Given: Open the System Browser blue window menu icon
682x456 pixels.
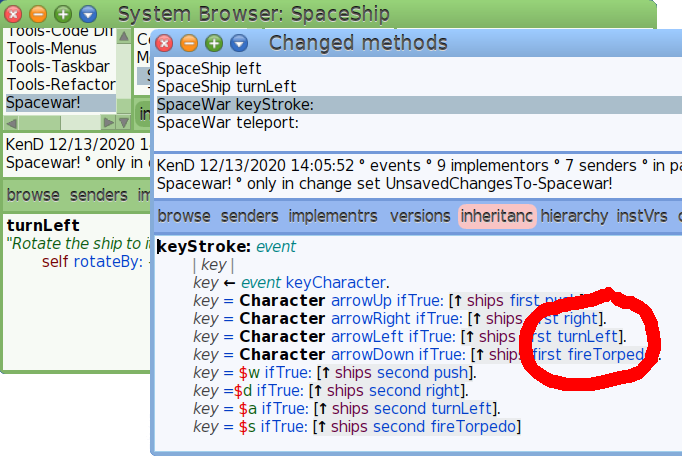Looking at the screenshot, I should click(87, 15).
